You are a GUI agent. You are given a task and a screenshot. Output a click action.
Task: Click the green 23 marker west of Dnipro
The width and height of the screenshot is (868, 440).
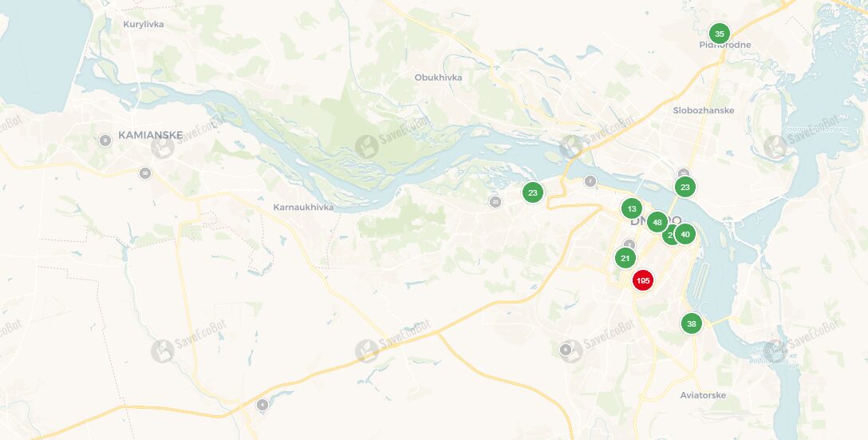coord(533,192)
